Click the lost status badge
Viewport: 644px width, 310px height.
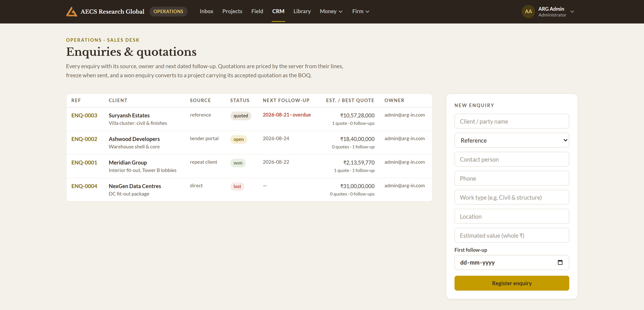[237, 186]
